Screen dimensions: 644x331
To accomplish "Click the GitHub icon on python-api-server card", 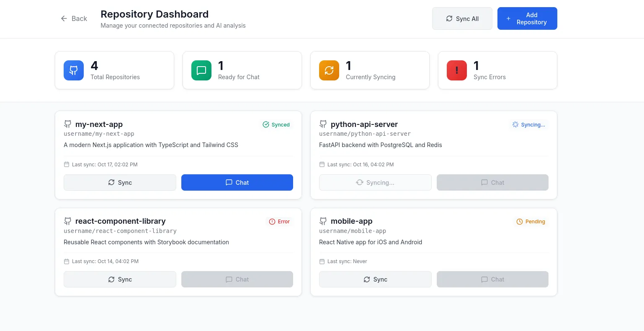I will point(323,124).
